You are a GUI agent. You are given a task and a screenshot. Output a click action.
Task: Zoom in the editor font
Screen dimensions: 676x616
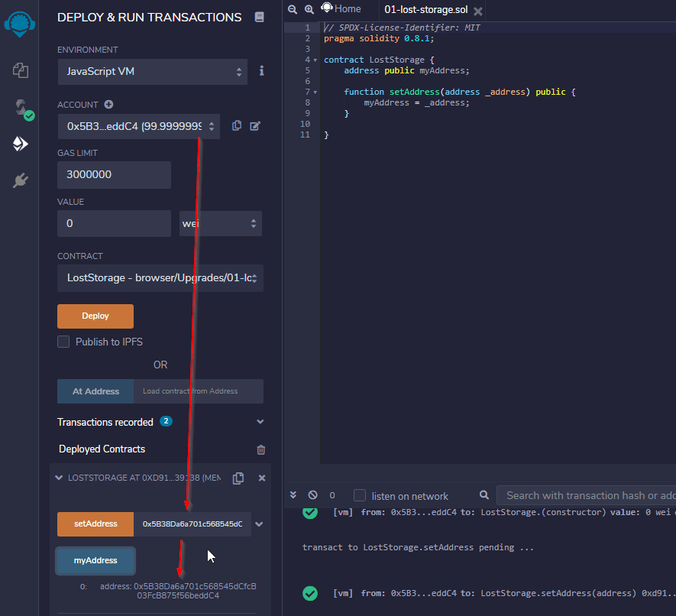click(x=309, y=9)
